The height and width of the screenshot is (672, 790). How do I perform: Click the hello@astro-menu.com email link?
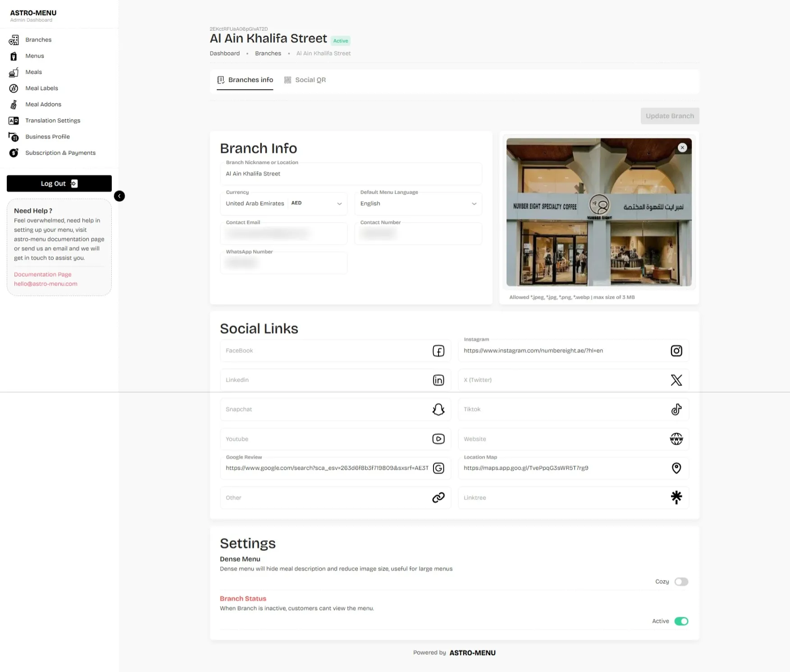(46, 284)
